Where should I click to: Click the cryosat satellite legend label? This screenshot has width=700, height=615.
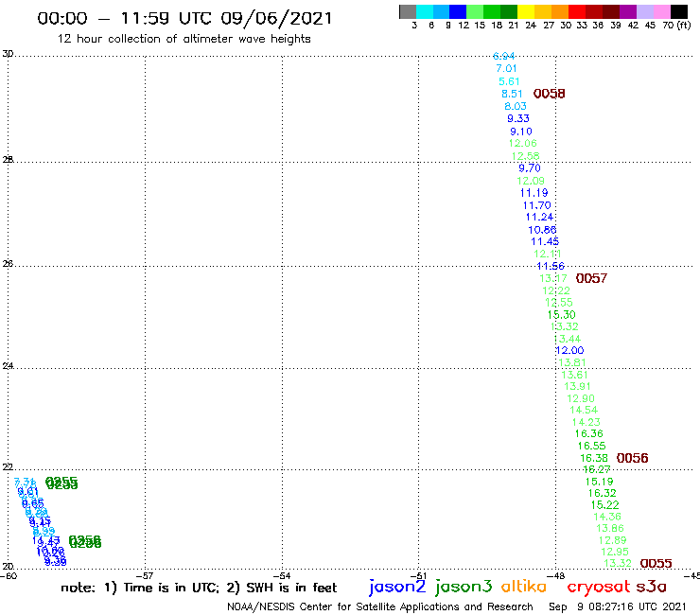click(x=599, y=588)
